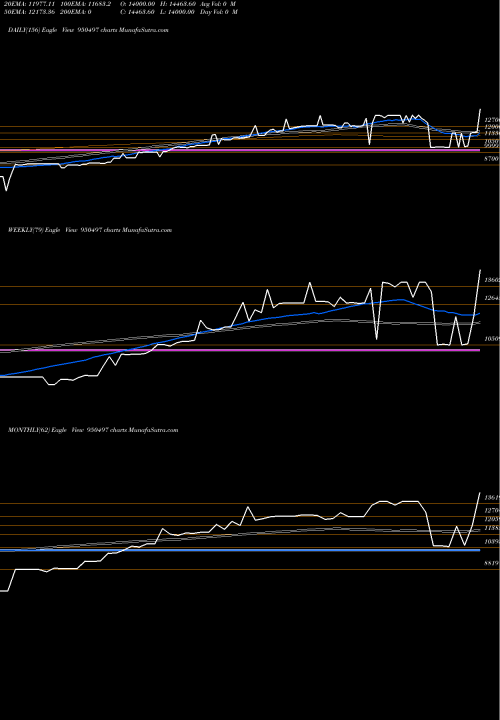
Task: Click the 1264 price label on weekly chart
Action: point(492,298)
